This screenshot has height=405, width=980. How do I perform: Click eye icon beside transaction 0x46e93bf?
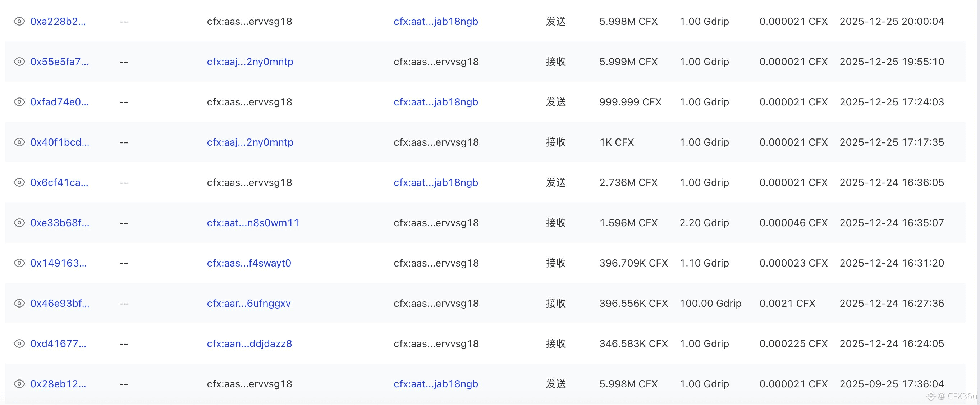pos(19,304)
